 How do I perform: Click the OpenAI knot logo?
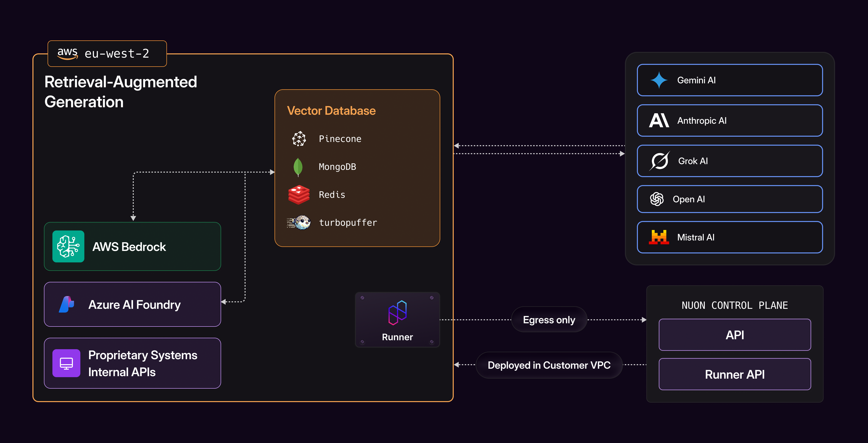pyautogui.click(x=656, y=199)
